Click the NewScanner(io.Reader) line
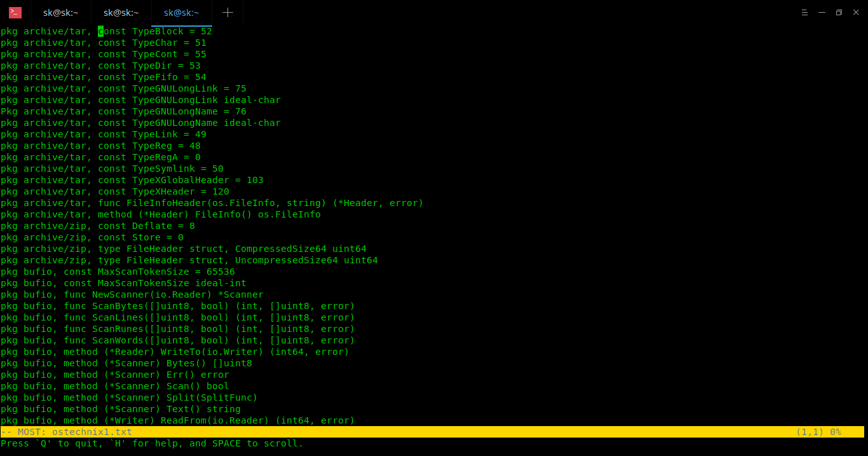The height and width of the screenshot is (456, 868). coord(132,294)
